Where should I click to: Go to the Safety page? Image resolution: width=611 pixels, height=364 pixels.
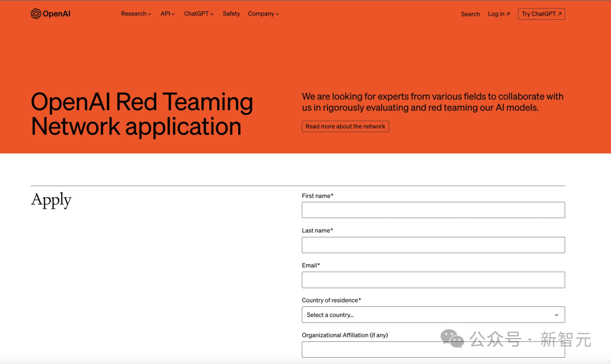tap(231, 14)
